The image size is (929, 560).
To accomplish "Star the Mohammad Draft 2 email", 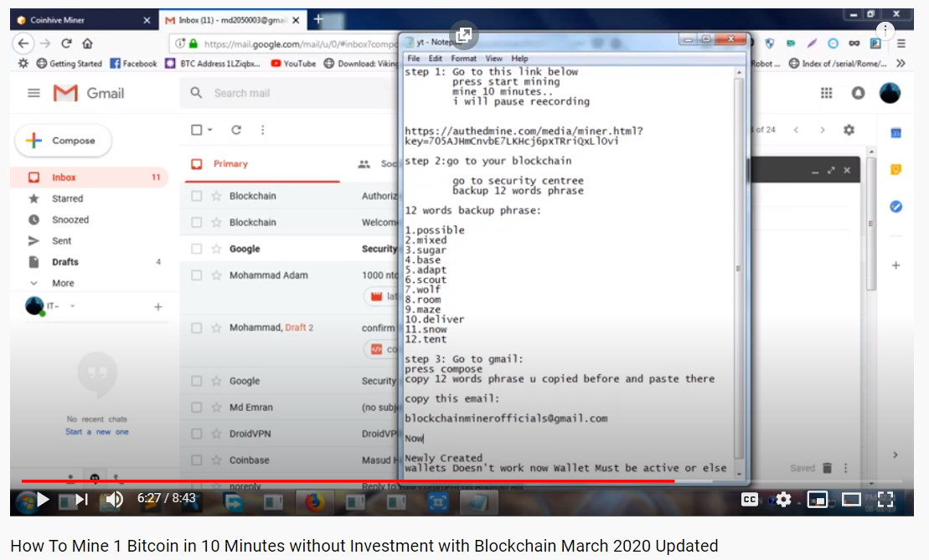I will click(x=216, y=328).
